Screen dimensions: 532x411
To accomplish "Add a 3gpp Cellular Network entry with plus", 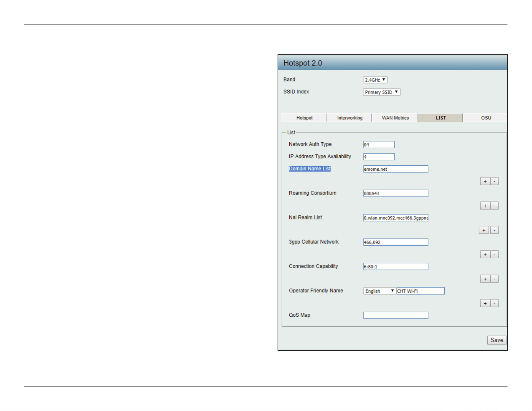I will (485, 255).
